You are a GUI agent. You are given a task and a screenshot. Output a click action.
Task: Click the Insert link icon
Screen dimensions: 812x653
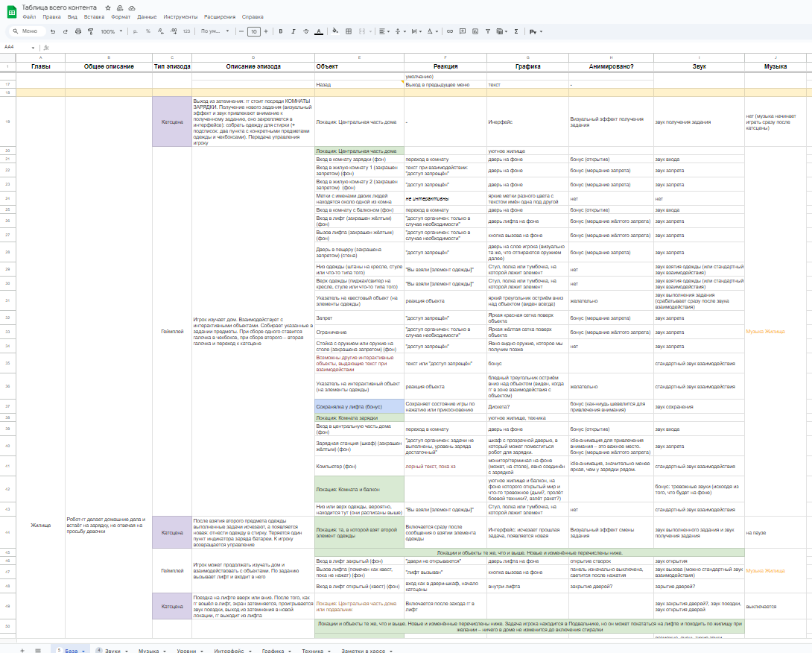(449, 31)
